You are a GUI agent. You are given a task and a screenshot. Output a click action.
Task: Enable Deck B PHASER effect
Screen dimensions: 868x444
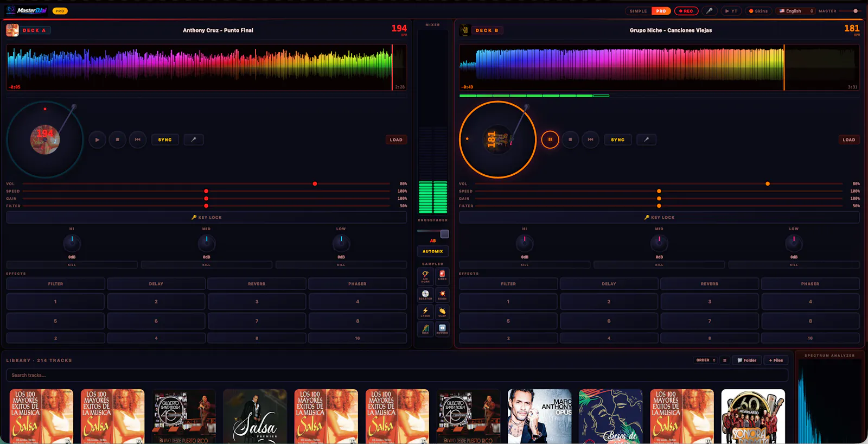click(x=810, y=284)
